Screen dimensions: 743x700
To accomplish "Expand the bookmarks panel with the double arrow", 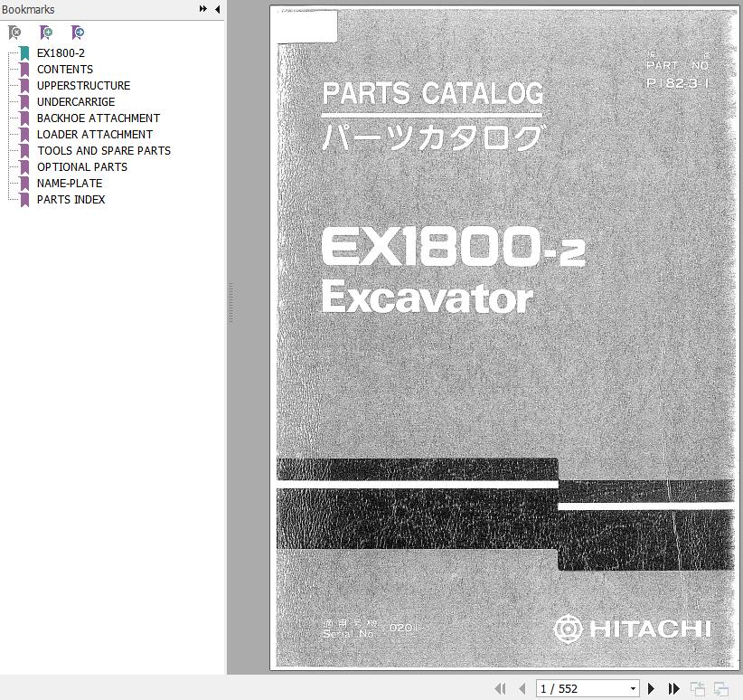I will 202,8.
